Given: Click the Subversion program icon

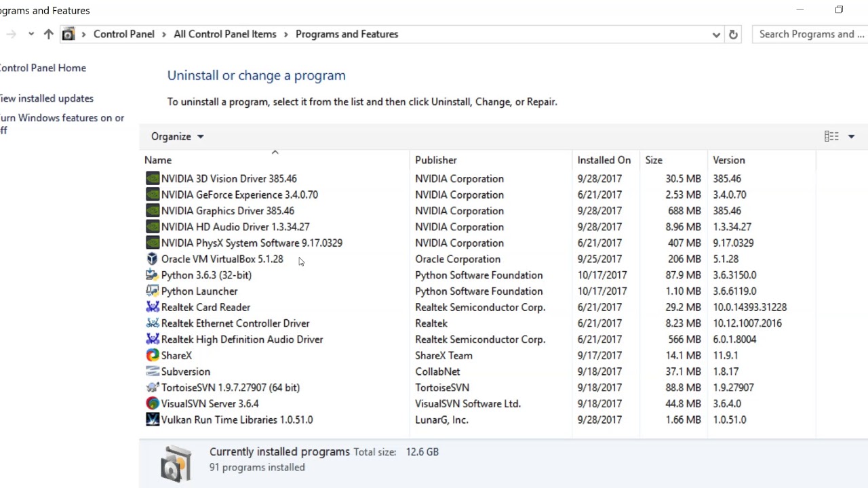Looking at the screenshot, I should click(x=153, y=371).
